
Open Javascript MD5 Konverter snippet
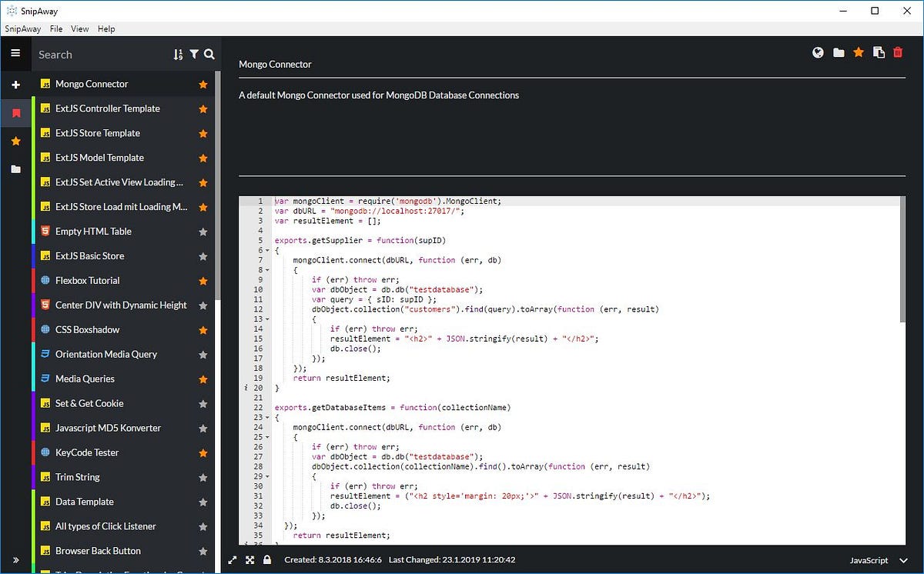click(x=124, y=428)
